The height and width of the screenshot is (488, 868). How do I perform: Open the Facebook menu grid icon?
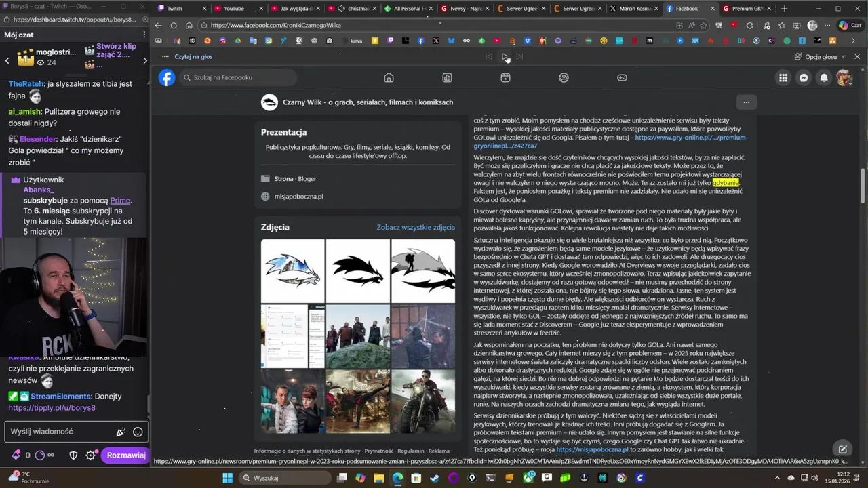[x=783, y=77]
